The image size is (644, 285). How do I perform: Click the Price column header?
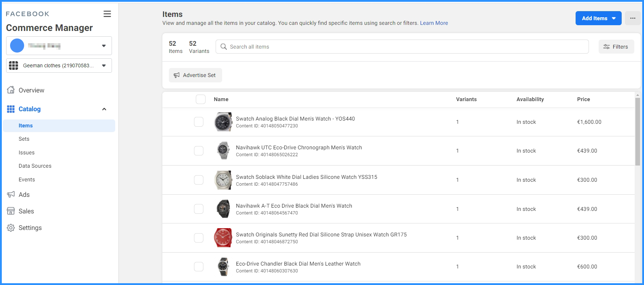tap(584, 99)
